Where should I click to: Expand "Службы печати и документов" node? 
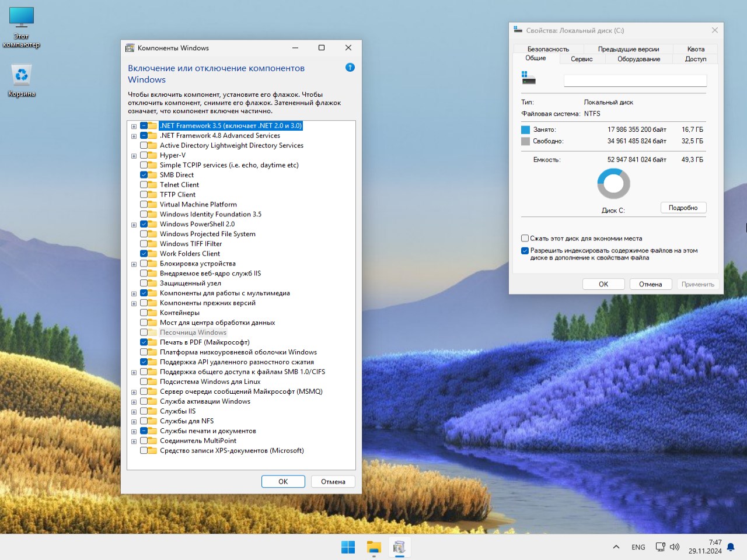[134, 432]
